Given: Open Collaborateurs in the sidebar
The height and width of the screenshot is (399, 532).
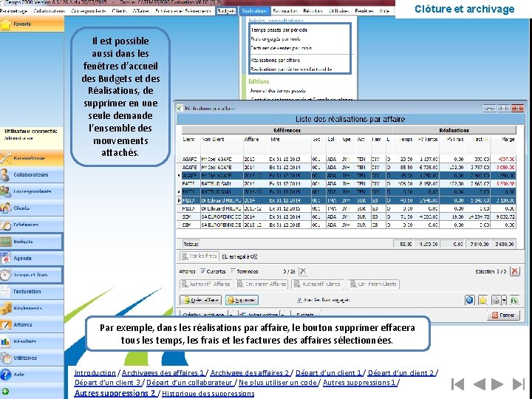Looking at the screenshot, I should tap(32, 174).
